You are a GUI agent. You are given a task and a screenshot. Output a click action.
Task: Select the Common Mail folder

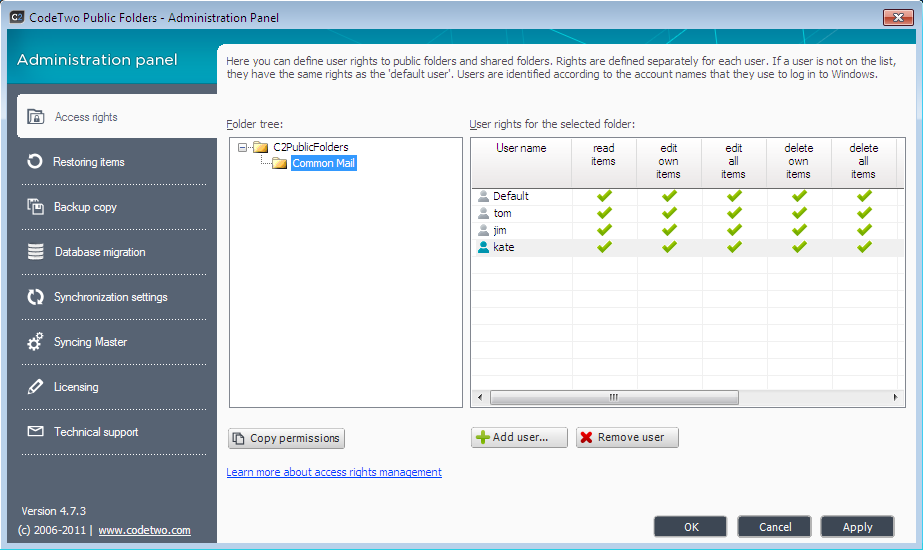324,163
